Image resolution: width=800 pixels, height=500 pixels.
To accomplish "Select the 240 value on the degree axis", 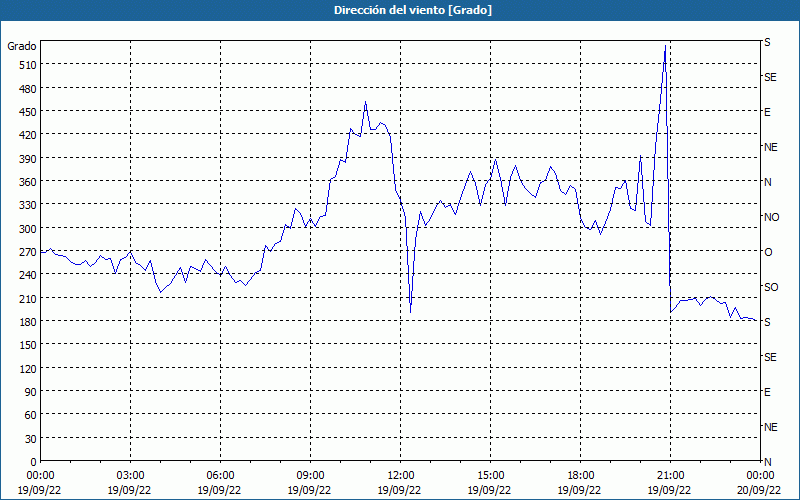I will click(x=28, y=274).
